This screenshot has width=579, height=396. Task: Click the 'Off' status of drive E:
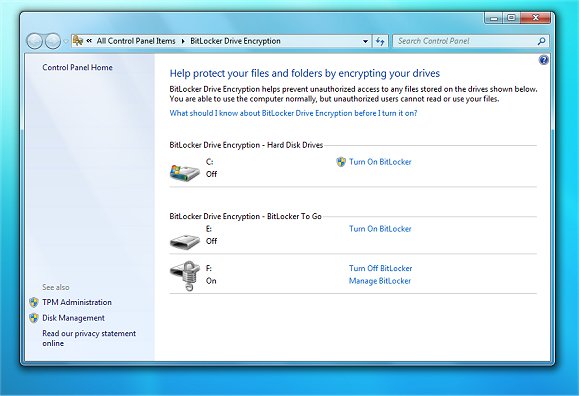(211, 241)
